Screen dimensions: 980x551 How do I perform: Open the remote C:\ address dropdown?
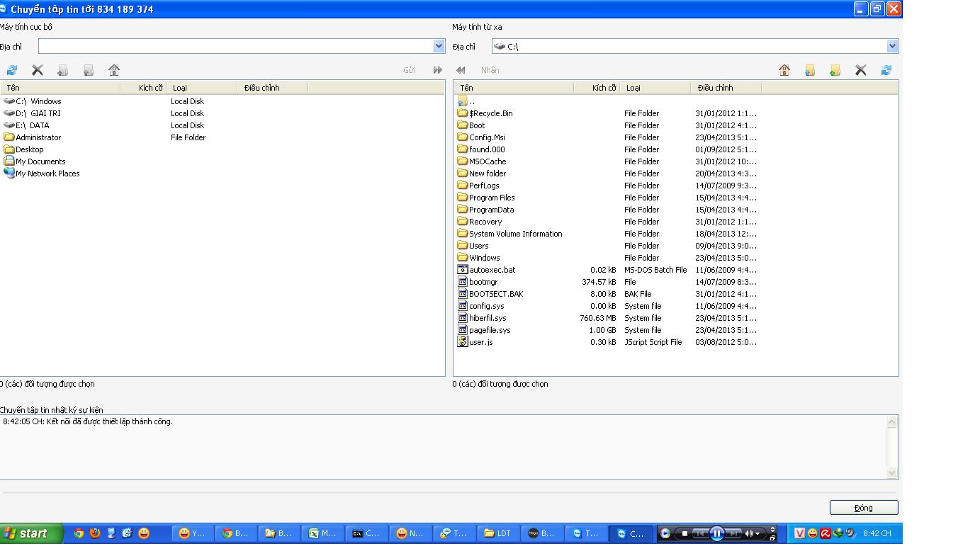(892, 46)
